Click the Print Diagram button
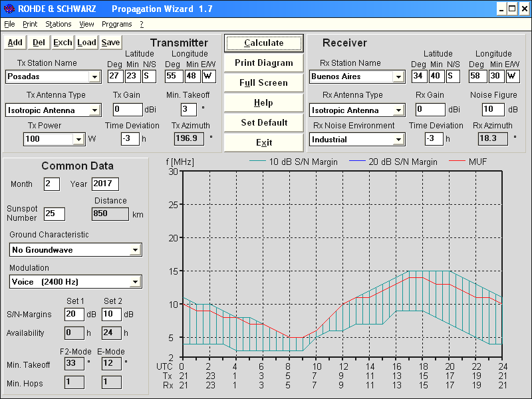Image resolution: width=532 pixels, height=399 pixels. click(263, 63)
